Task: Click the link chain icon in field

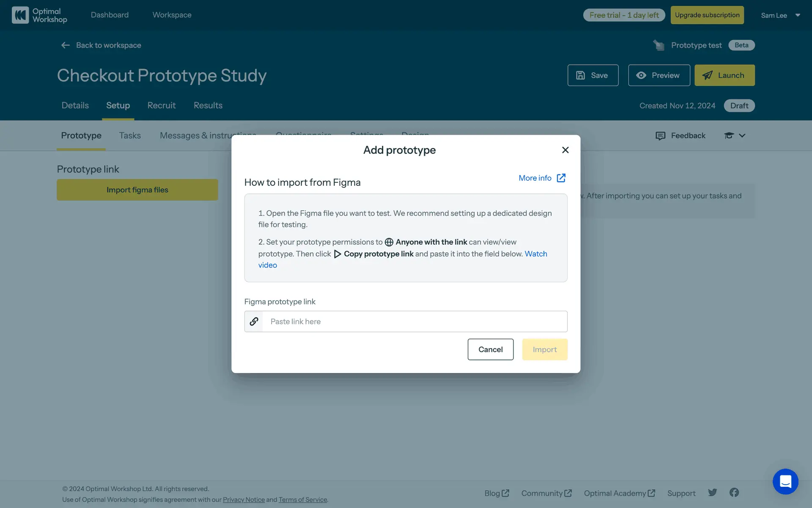Action: coord(254,322)
